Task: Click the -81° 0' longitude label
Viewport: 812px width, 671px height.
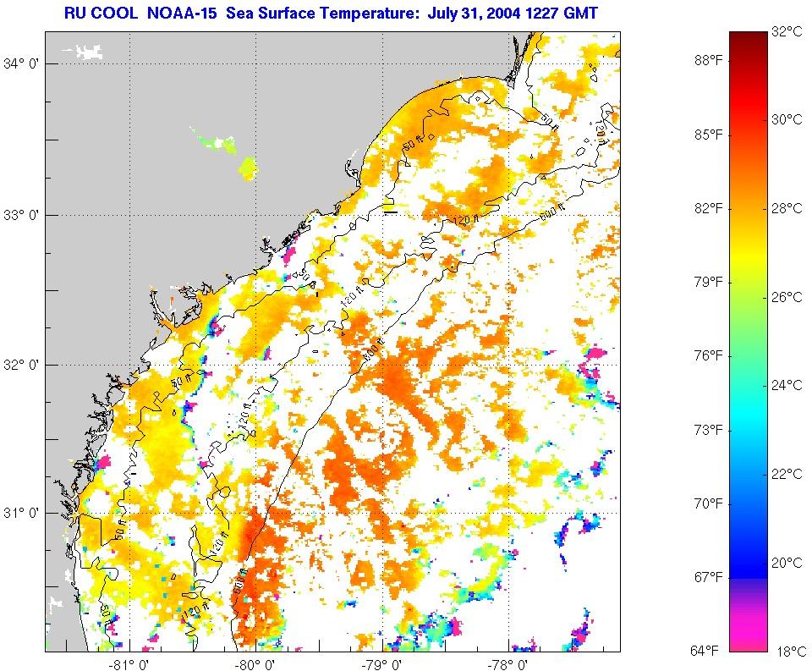Action: tap(129, 663)
